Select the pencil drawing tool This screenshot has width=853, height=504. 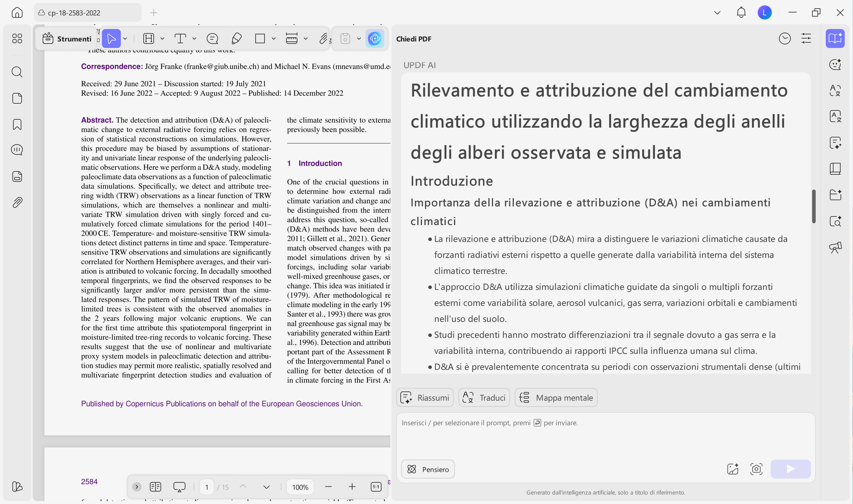[x=236, y=39]
